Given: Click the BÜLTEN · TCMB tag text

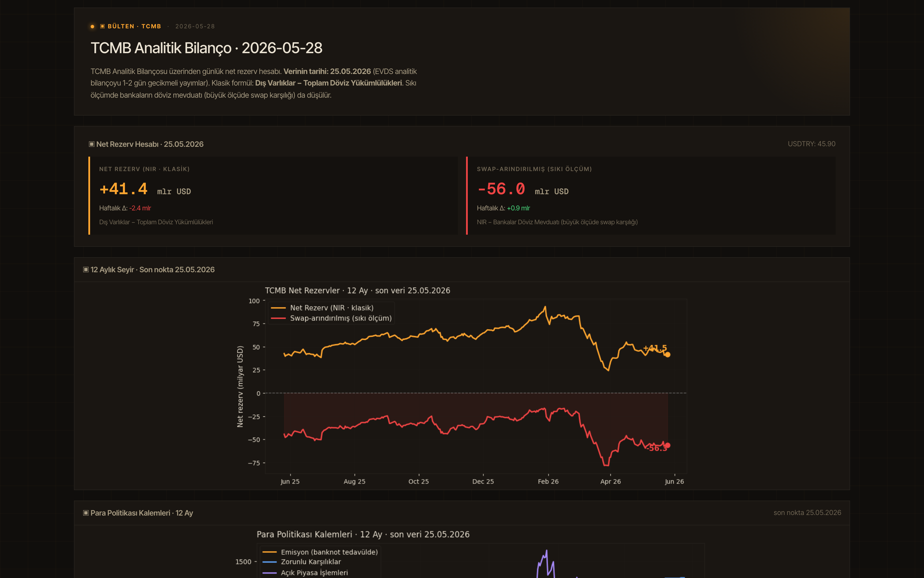Looking at the screenshot, I should pos(134,26).
